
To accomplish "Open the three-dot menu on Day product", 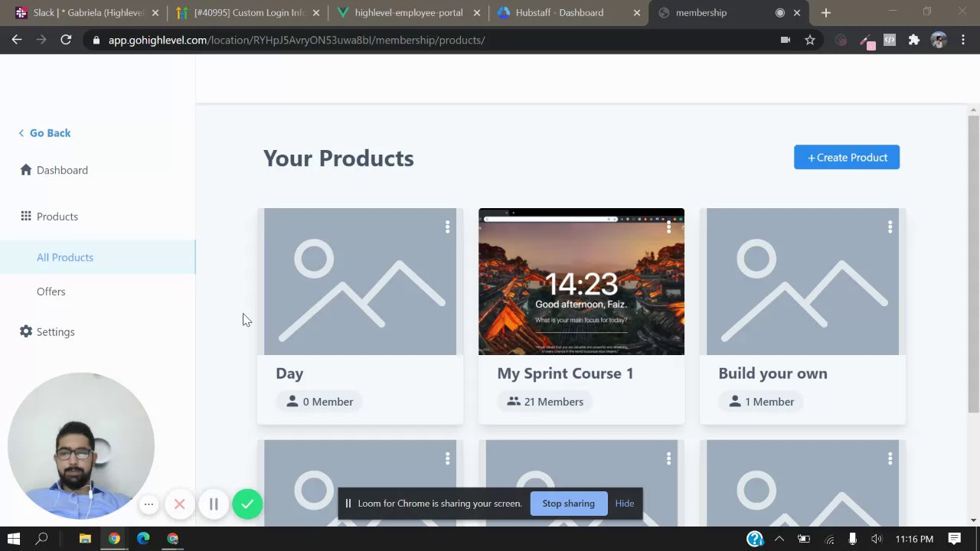I will pos(447,227).
